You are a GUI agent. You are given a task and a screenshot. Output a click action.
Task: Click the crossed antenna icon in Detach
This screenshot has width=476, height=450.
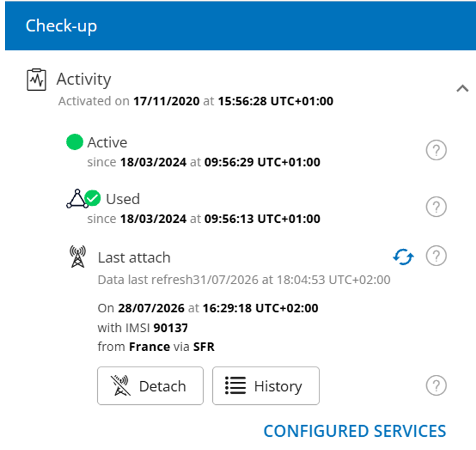pyautogui.click(x=120, y=386)
